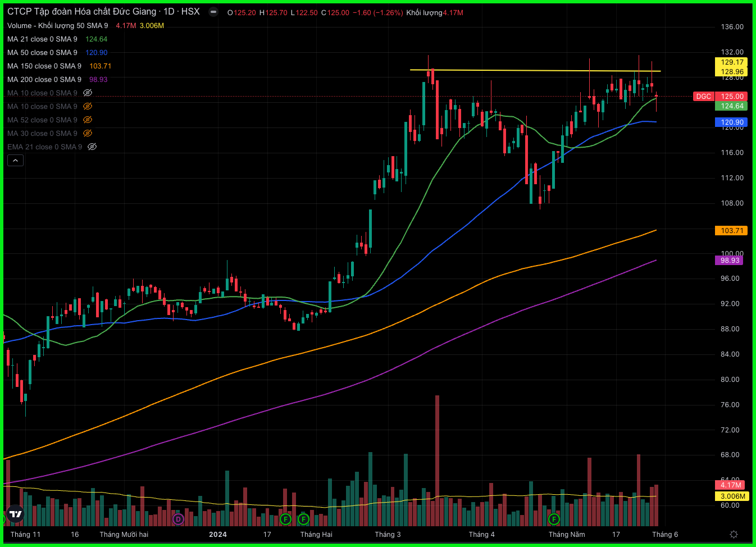Click the F marker left of Tháng Hai
The image size is (756, 547).
(285, 519)
